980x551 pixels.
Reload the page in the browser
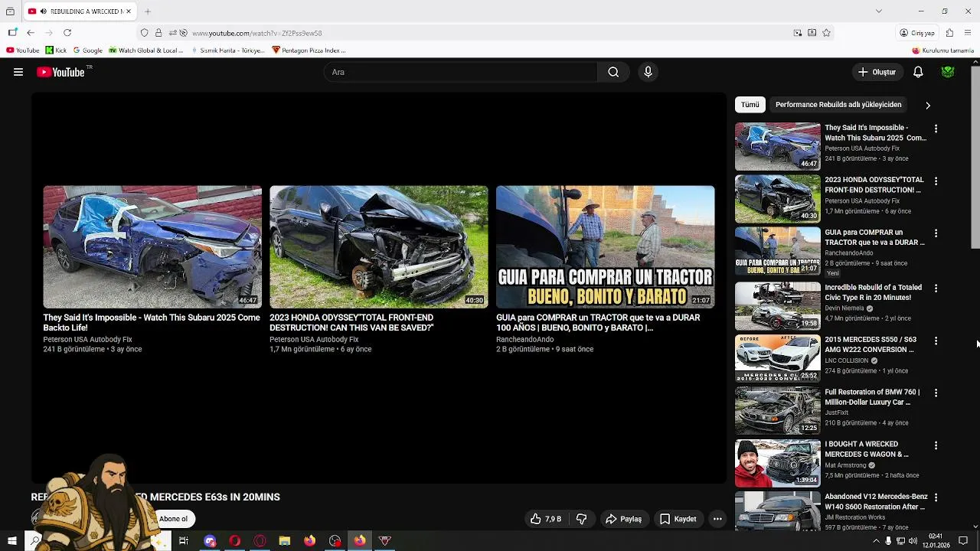(67, 33)
